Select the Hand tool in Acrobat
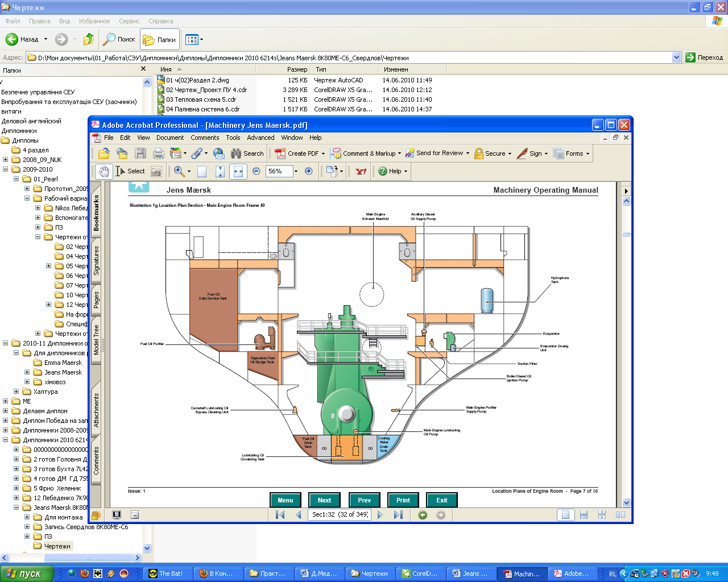This screenshot has width=728, height=582. pos(104,171)
